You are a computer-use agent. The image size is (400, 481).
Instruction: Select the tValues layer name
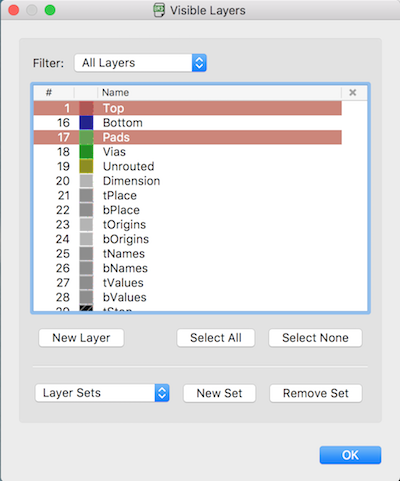pyautogui.click(x=123, y=283)
